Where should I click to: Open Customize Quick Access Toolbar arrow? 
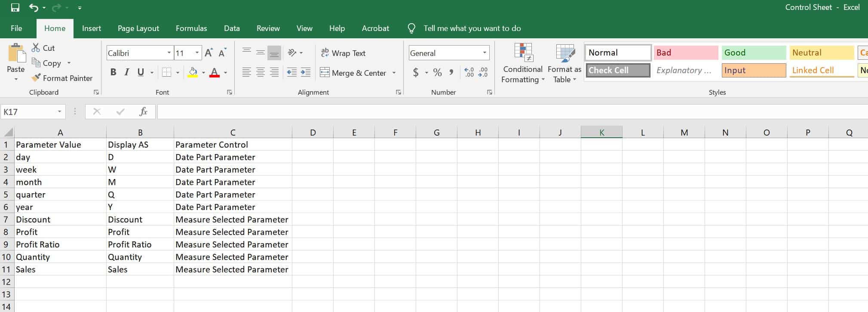pos(80,8)
